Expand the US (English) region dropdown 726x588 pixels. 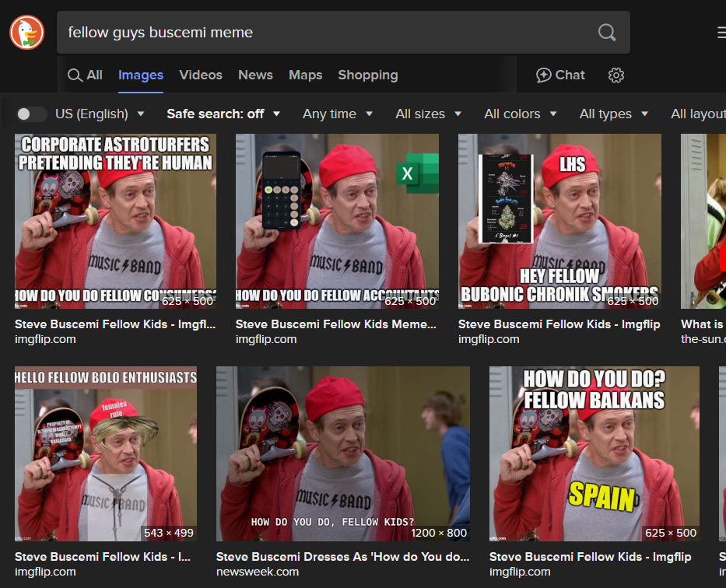(x=100, y=114)
